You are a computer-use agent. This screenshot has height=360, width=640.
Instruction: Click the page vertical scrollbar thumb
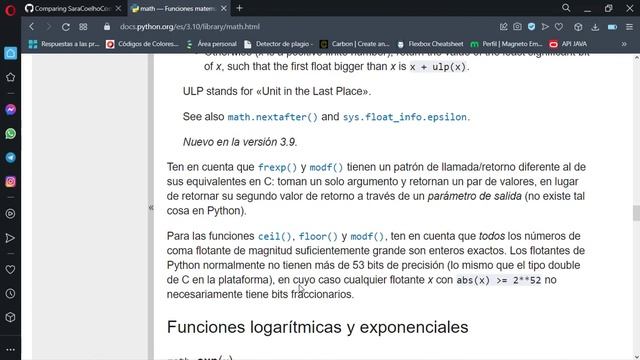pyautogui.click(x=636, y=213)
